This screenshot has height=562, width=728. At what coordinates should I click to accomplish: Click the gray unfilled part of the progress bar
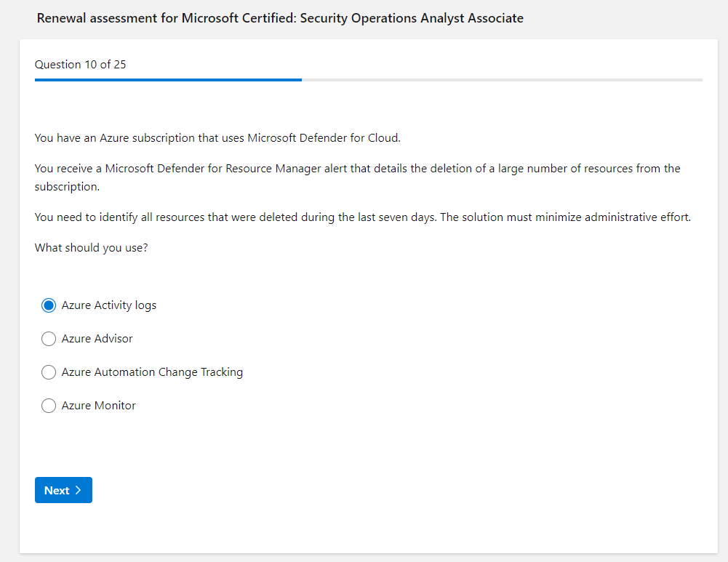tap(502, 80)
